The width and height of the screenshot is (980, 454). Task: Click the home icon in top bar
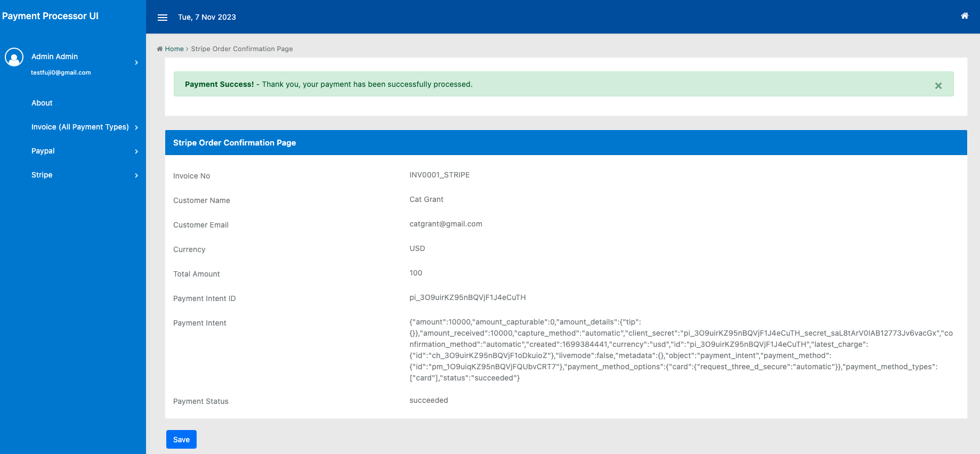tap(965, 16)
